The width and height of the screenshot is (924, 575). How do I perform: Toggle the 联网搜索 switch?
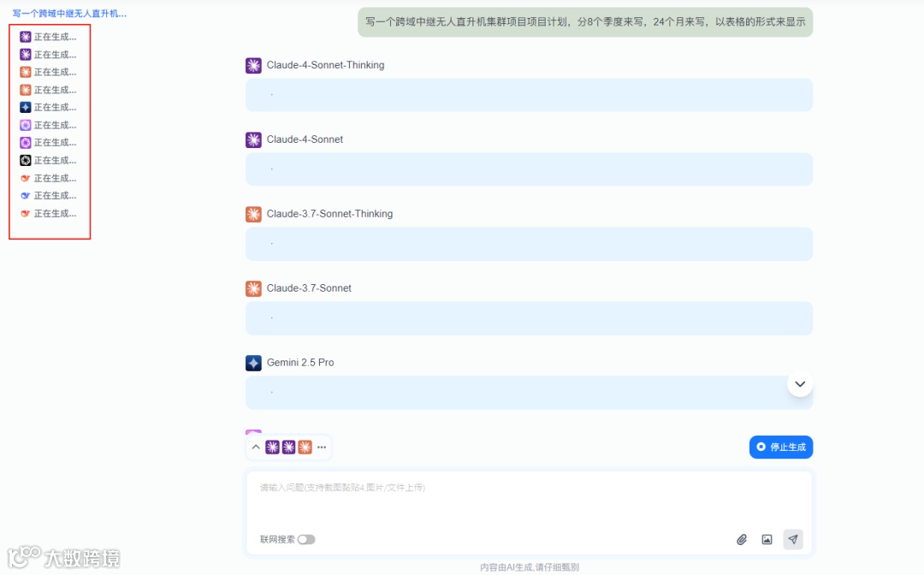(306, 540)
